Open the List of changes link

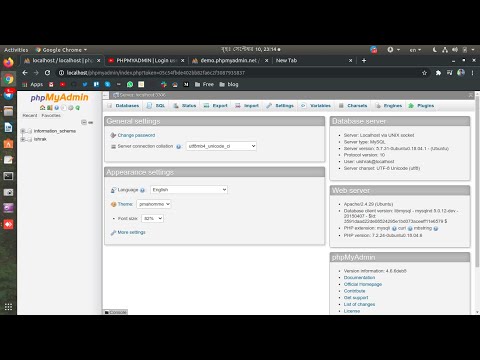359,304
